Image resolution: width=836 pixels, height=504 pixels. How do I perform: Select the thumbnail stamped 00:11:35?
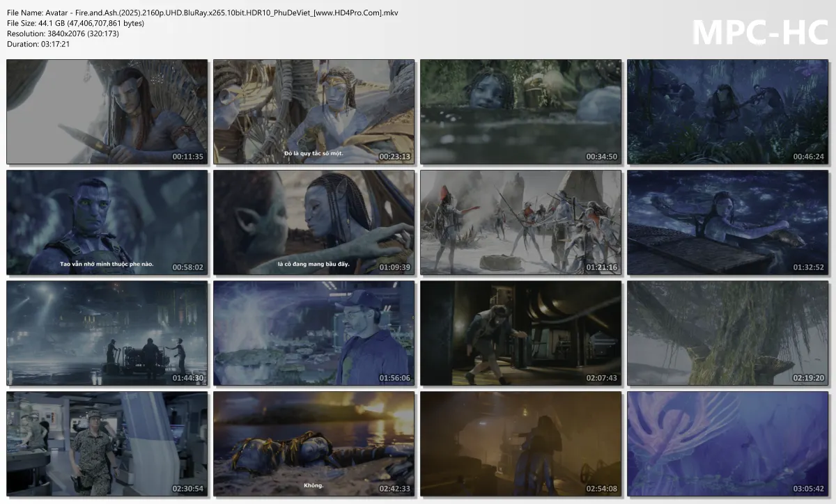coord(107,111)
